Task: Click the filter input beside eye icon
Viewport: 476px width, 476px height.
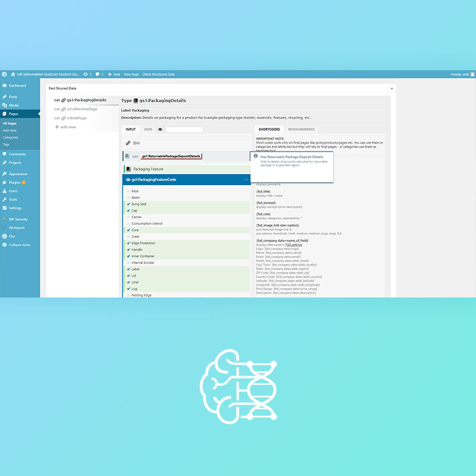Action: [x=184, y=130]
